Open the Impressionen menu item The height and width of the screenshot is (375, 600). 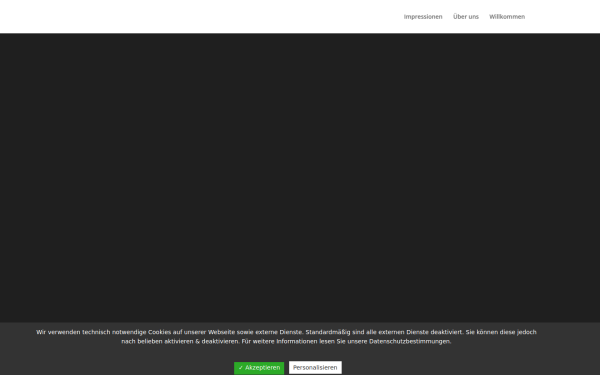423,17
